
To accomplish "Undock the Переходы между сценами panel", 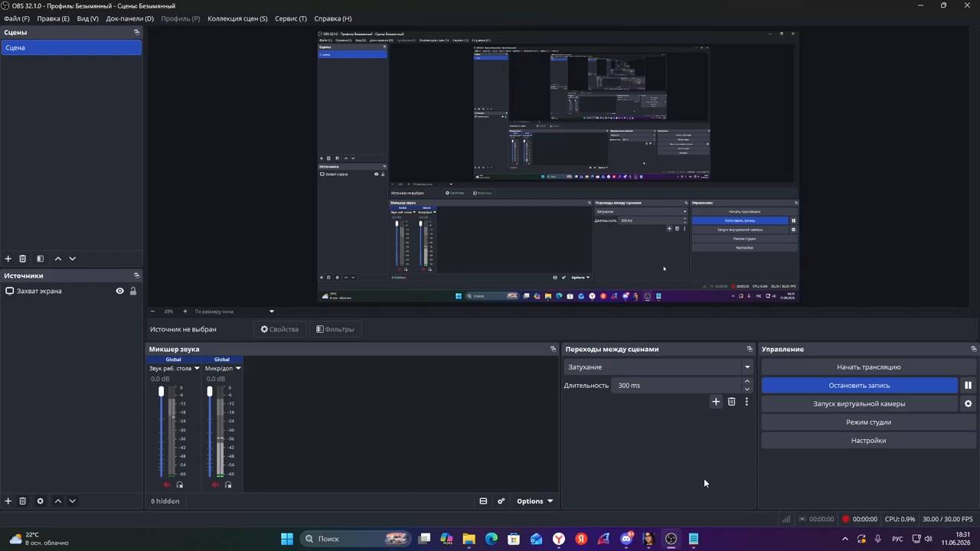I will point(750,349).
